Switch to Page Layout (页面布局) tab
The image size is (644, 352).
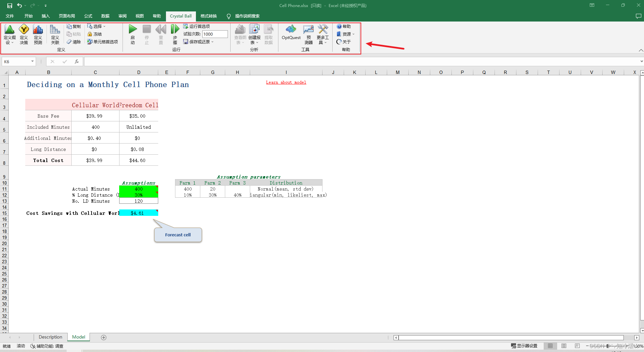[x=67, y=16]
